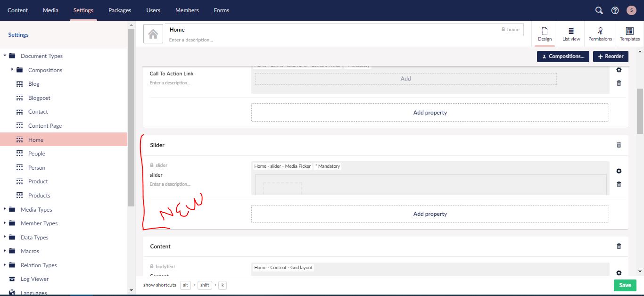Go to the Members section
The width and height of the screenshot is (644, 296).
pyautogui.click(x=187, y=10)
